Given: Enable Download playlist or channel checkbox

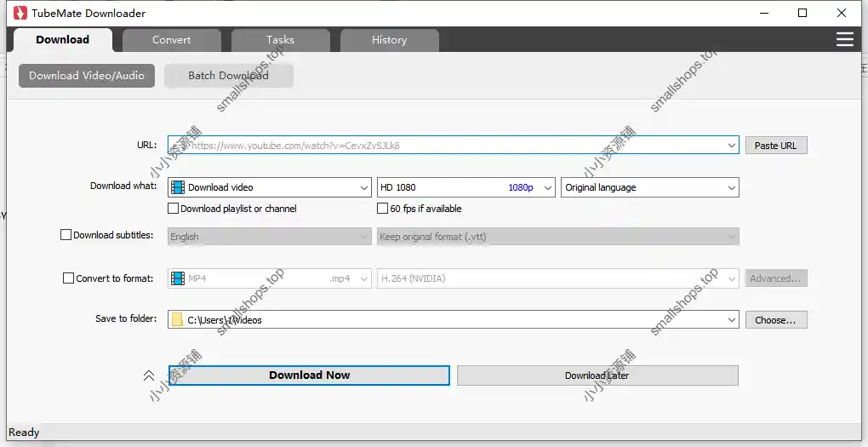Looking at the screenshot, I should [x=173, y=209].
